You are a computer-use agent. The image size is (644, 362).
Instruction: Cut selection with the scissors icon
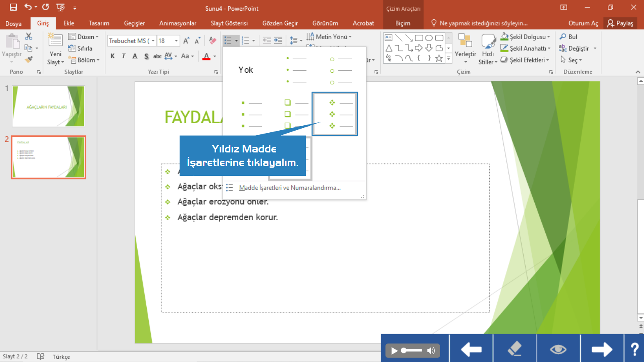28,37
